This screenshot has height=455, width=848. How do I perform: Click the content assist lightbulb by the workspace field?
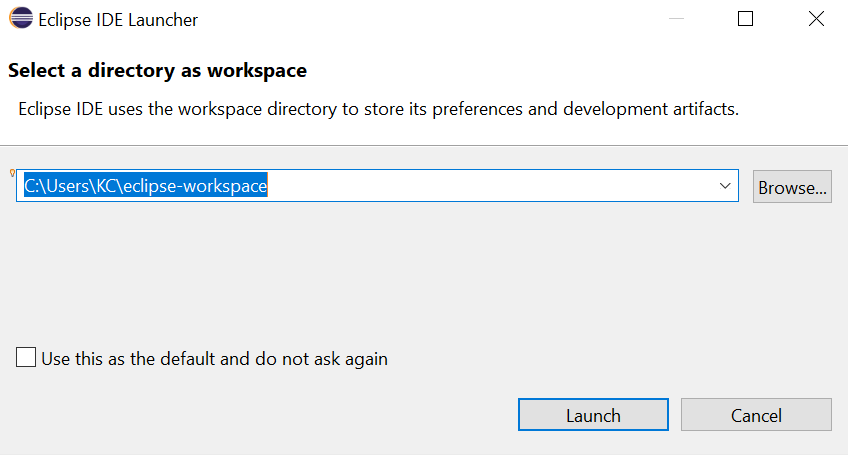click(x=11, y=172)
